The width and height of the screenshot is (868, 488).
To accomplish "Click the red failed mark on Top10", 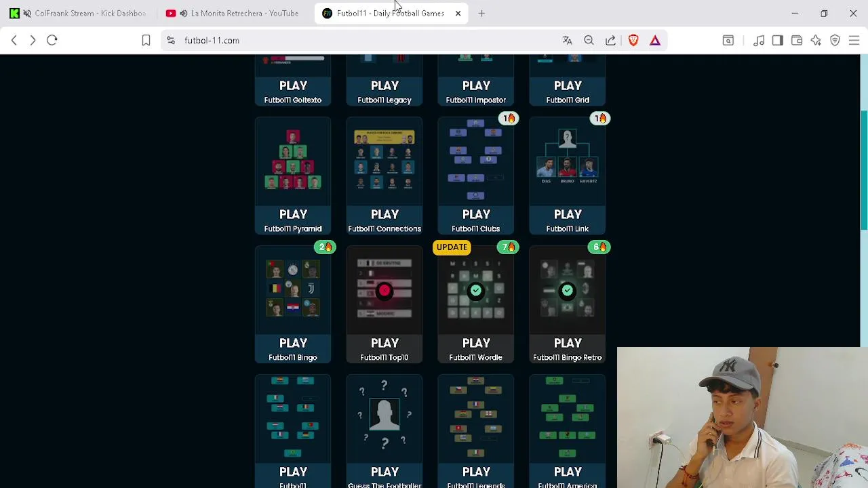I will pyautogui.click(x=384, y=290).
